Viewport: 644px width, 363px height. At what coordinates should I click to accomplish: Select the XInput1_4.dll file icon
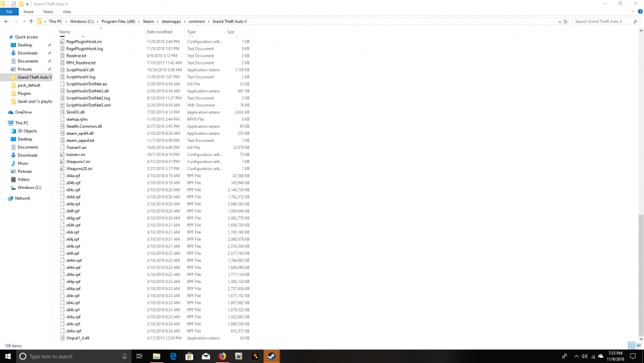tap(62, 338)
